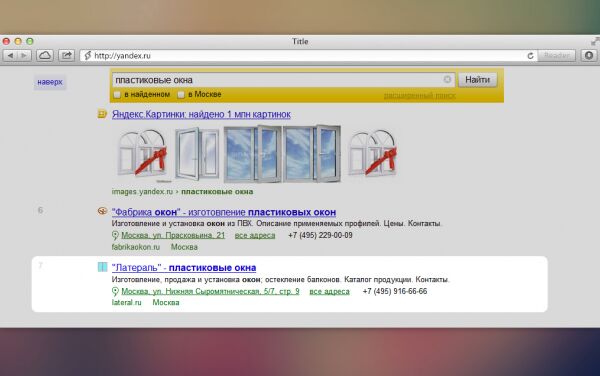This screenshot has height=376, width=600.
Task: Open the расширенный поиск link
Action: [x=420, y=96]
